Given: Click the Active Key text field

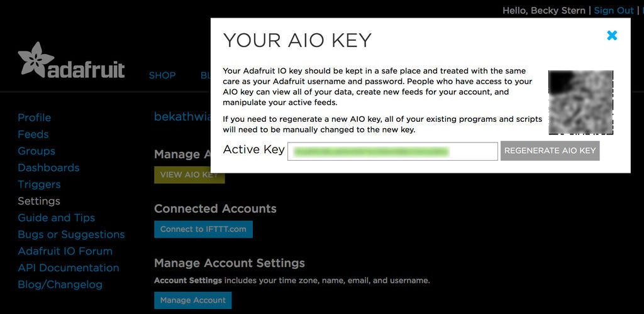Looking at the screenshot, I should pos(392,151).
